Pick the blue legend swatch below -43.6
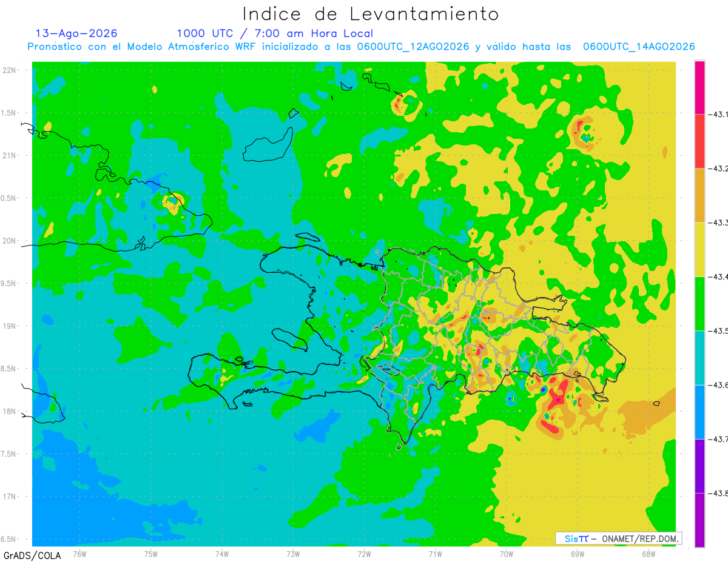Viewport: 728px width, 562px height. tap(699, 412)
